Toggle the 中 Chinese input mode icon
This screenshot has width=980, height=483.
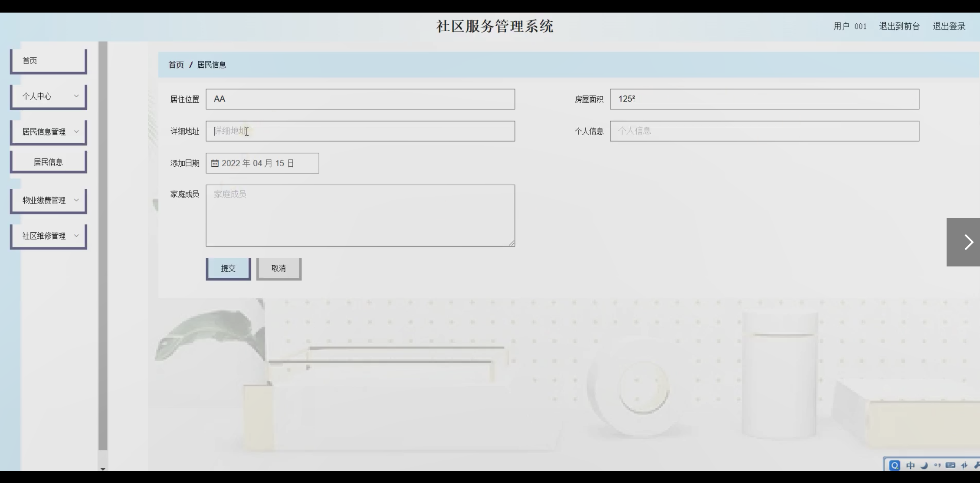(911, 465)
